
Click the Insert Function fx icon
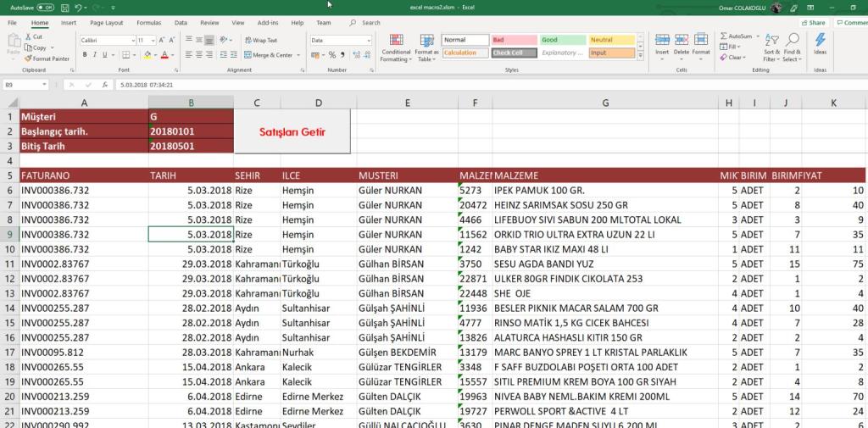click(x=105, y=85)
